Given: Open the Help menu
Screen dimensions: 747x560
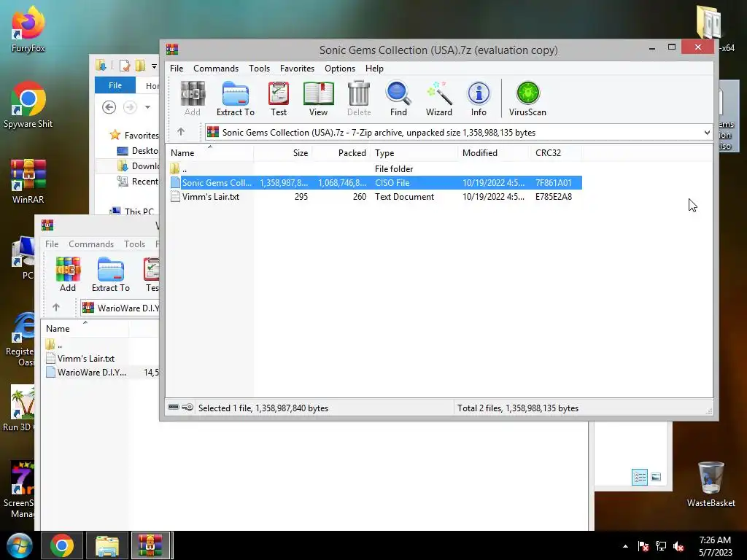Looking at the screenshot, I should pos(374,68).
